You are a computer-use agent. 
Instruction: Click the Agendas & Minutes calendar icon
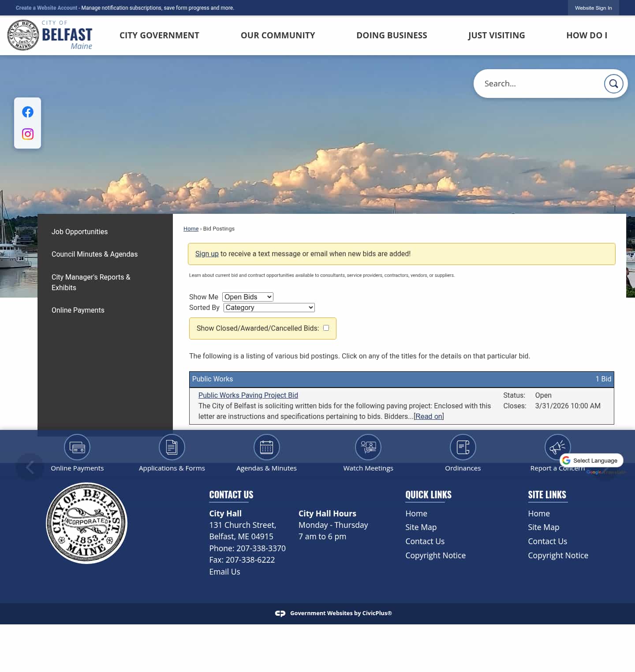pos(266,447)
